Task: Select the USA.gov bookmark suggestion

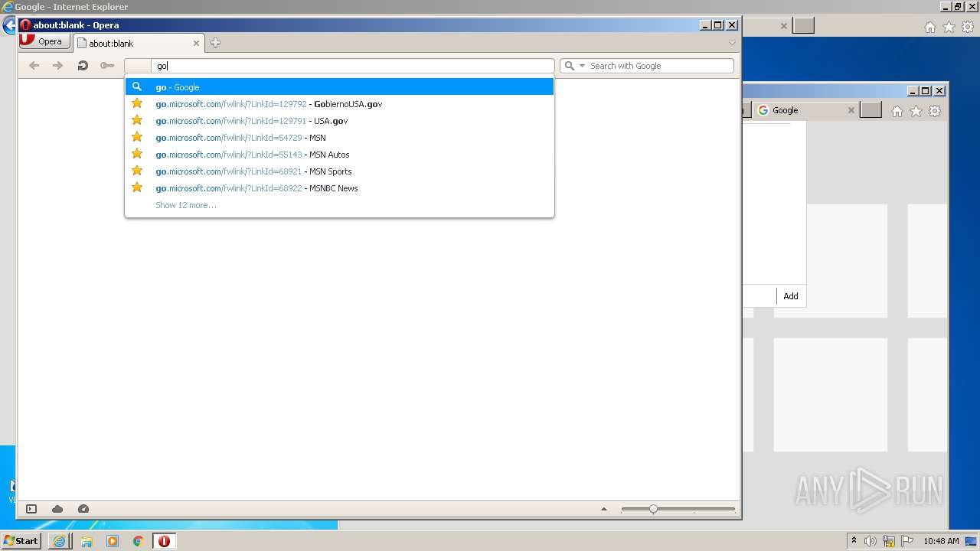Action: tap(339, 121)
